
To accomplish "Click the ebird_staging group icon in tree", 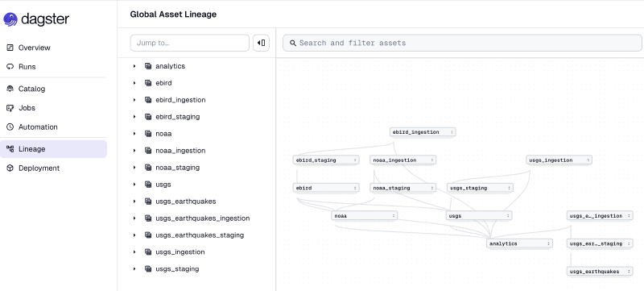I will point(148,117).
